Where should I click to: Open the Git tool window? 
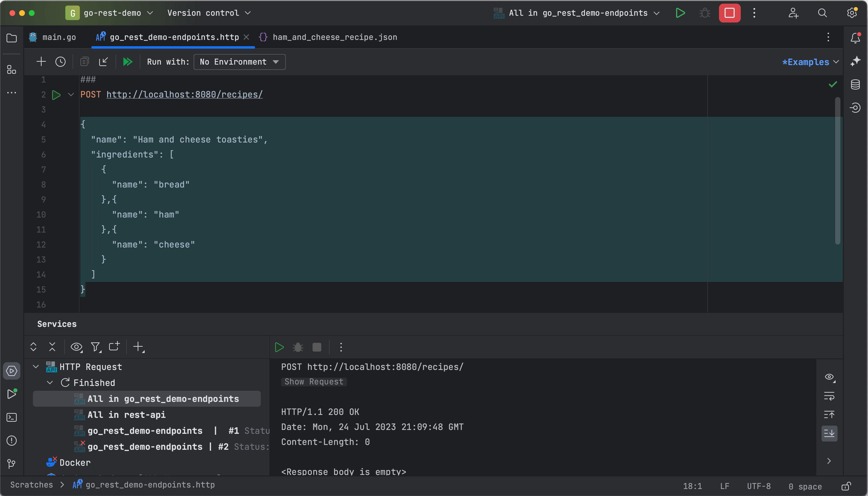pyautogui.click(x=12, y=464)
